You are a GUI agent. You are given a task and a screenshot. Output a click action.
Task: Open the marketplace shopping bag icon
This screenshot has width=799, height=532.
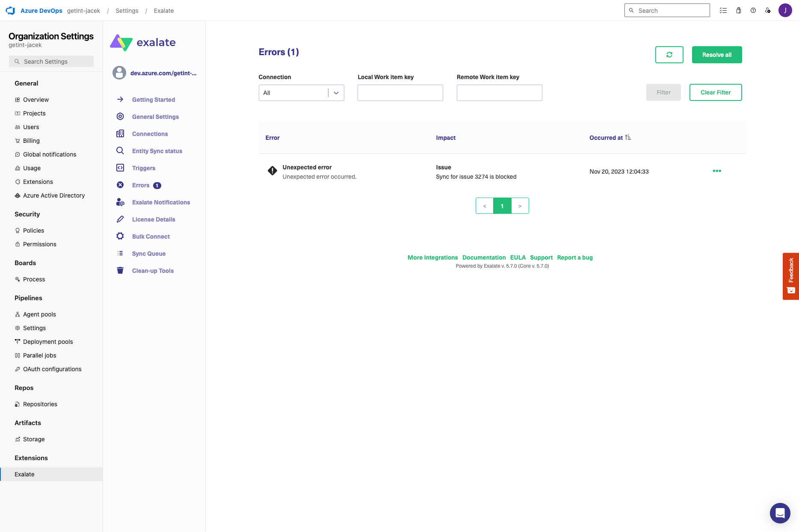739,11
